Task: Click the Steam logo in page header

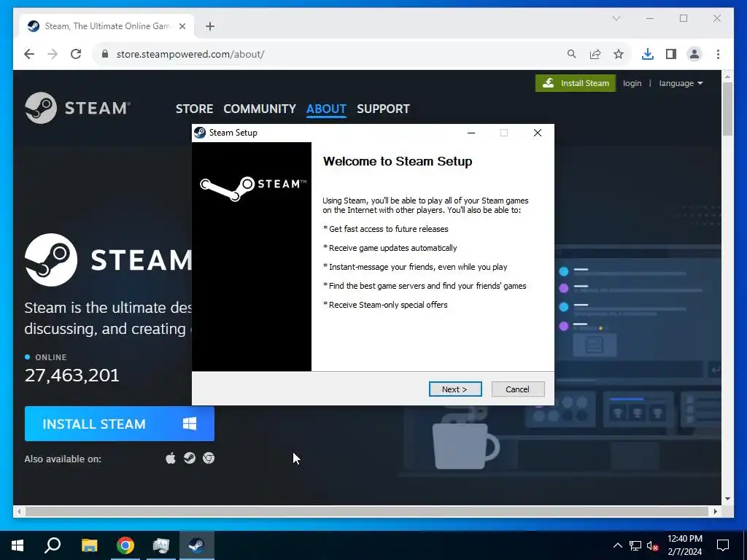Action: tap(77, 108)
